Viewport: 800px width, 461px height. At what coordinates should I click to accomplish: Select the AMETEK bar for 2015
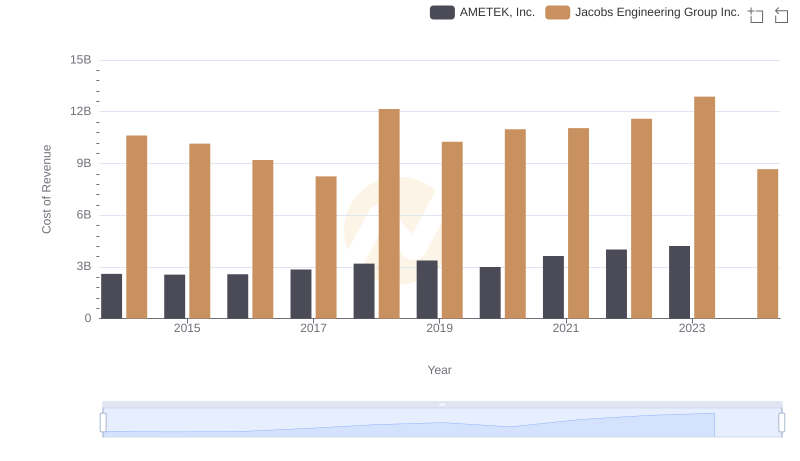pyautogui.click(x=175, y=296)
